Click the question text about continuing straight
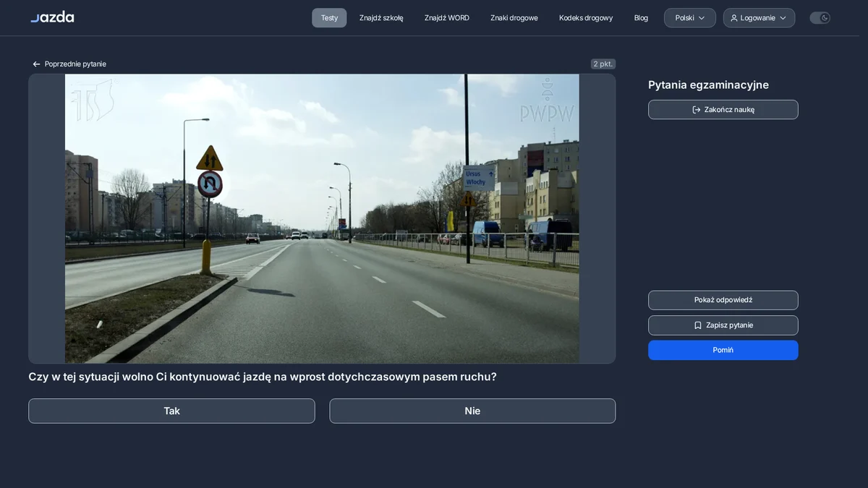The height and width of the screenshot is (488, 868). (x=263, y=377)
